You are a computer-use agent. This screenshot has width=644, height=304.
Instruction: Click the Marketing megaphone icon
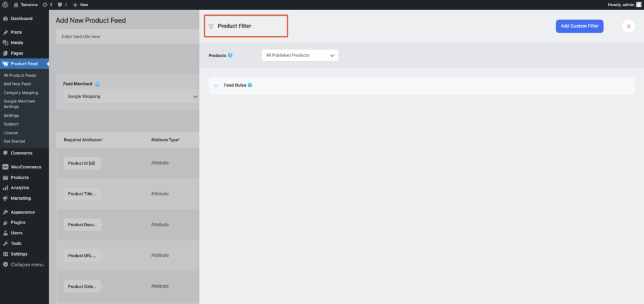pyautogui.click(x=5, y=198)
